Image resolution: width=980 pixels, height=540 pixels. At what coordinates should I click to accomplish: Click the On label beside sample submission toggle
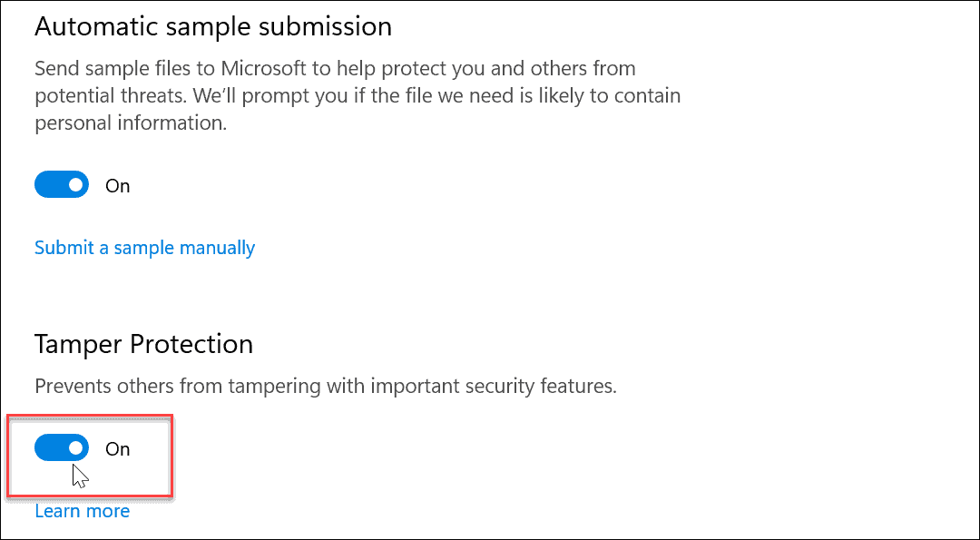coord(118,184)
